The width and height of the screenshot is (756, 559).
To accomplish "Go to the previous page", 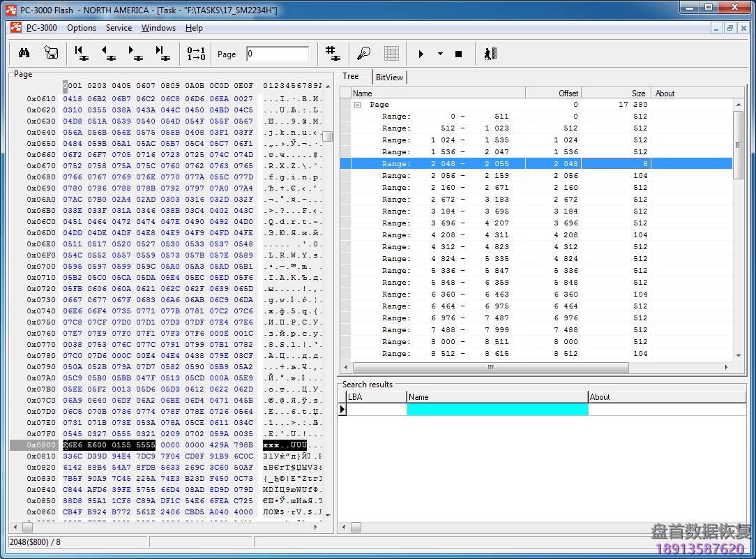I will [108, 54].
